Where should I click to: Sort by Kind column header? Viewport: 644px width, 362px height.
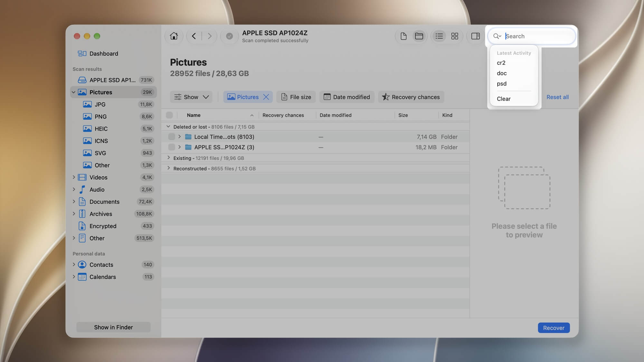point(447,115)
